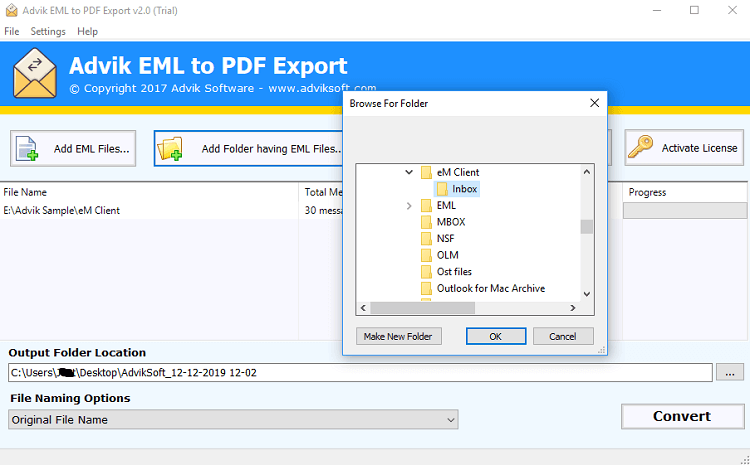The image size is (750, 465).
Task: Click the Add EML Files button label
Action: click(91, 149)
